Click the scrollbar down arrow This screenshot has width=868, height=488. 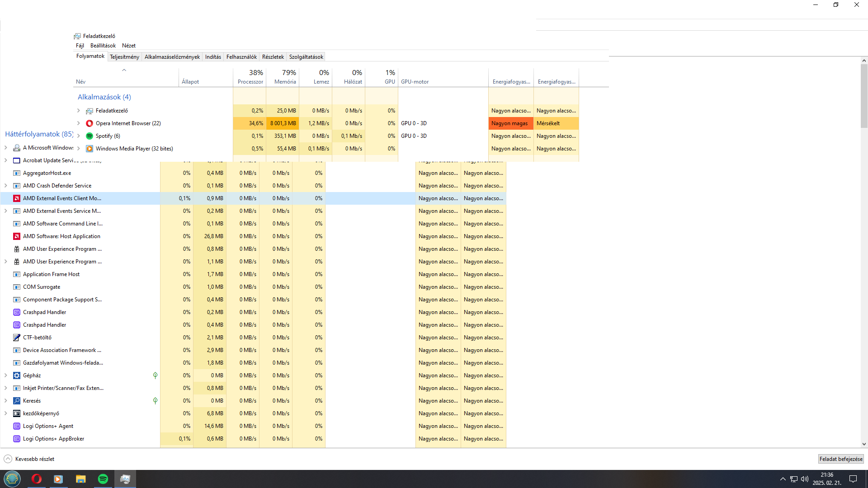coord(864,444)
